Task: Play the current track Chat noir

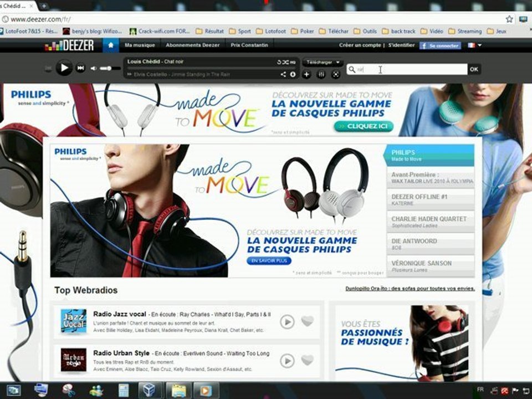Action: pyautogui.click(x=64, y=68)
